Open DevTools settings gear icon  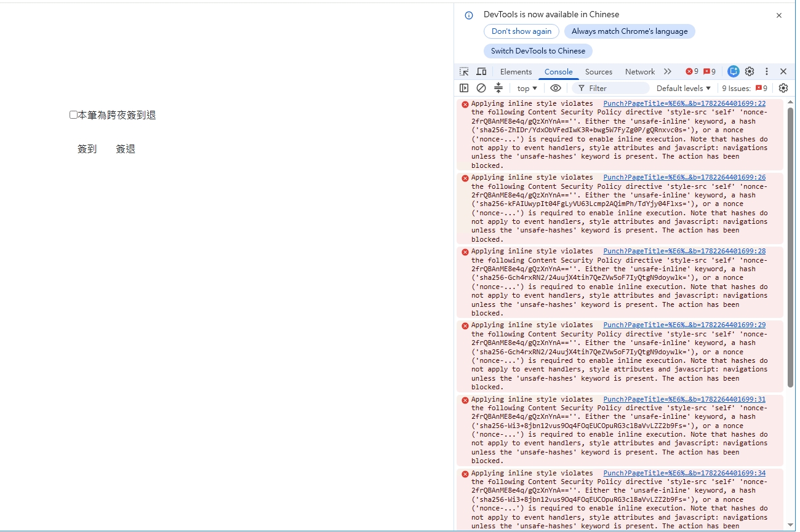[x=750, y=72]
